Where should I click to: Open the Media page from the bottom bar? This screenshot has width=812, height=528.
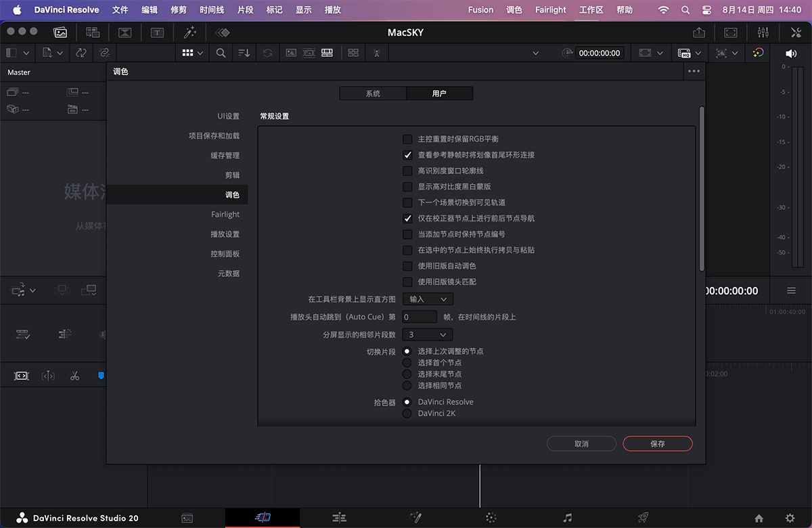187,518
